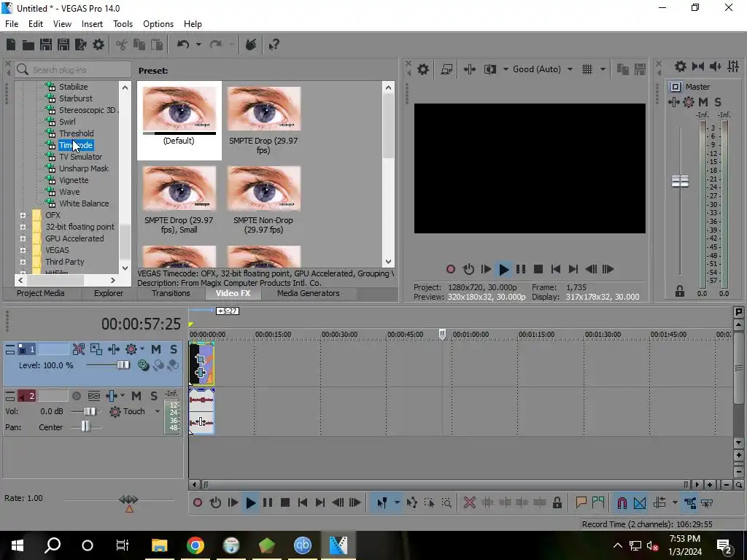The width and height of the screenshot is (747, 560).
Task: Switch to the Media Generators tab
Action: tap(309, 293)
